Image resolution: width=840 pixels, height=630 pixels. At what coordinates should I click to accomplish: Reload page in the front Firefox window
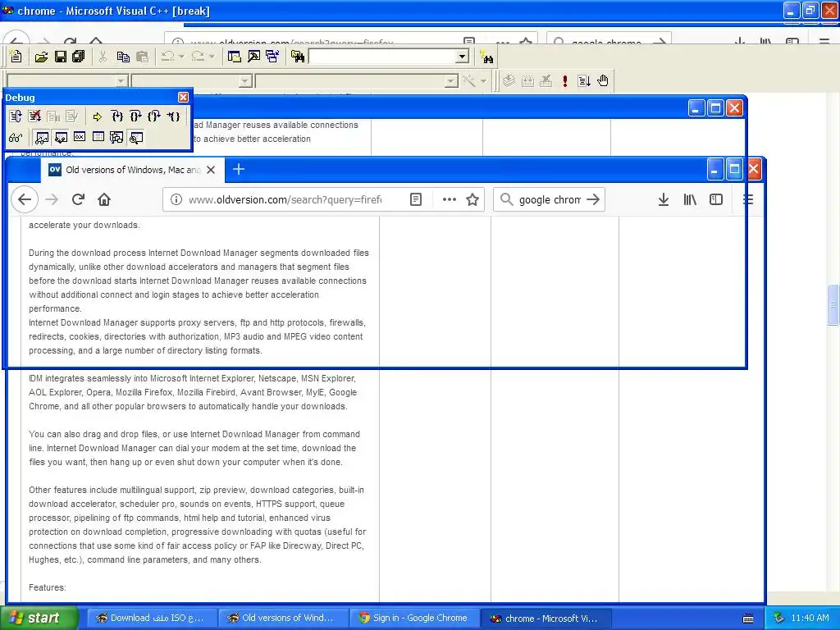click(78, 200)
